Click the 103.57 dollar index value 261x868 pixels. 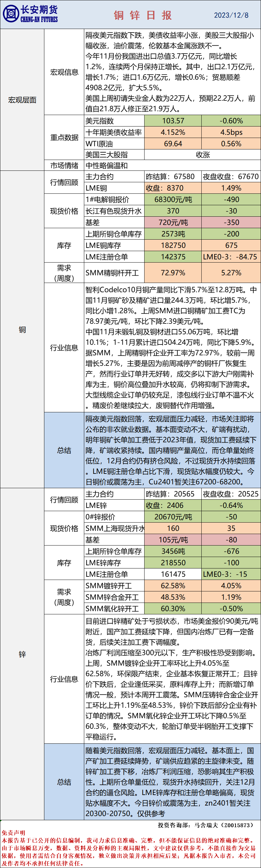pos(173,121)
